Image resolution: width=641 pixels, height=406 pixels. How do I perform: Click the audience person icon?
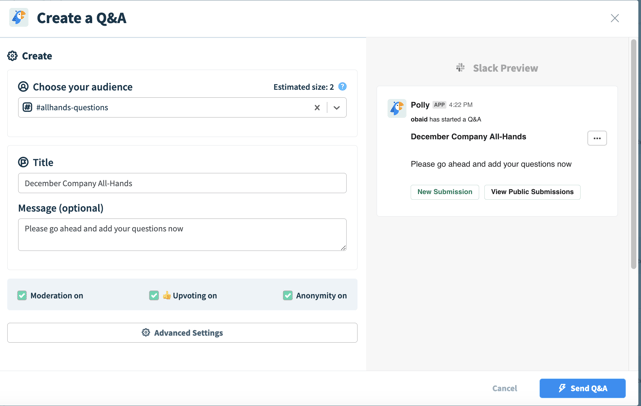tap(23, 87)
